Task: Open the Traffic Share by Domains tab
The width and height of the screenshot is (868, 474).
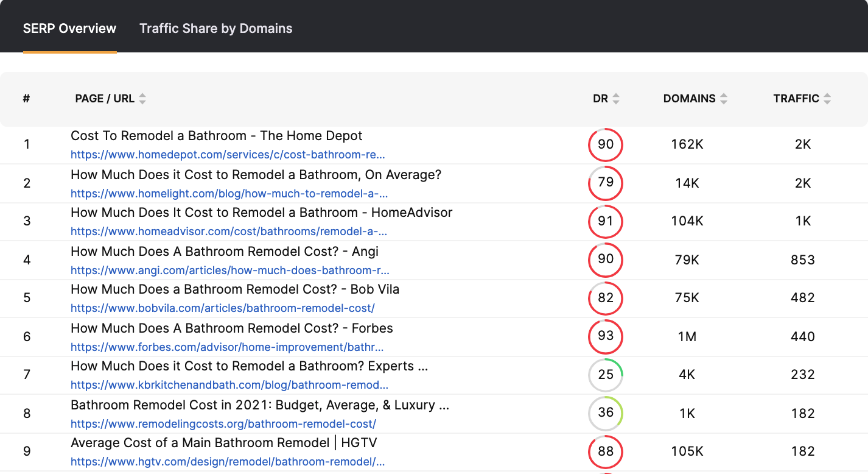Action: 216,29
